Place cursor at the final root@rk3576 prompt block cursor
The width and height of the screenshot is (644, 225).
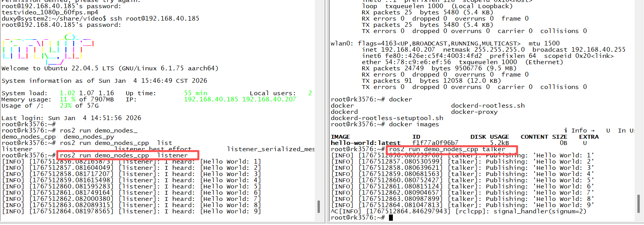(x=391, y=218)
